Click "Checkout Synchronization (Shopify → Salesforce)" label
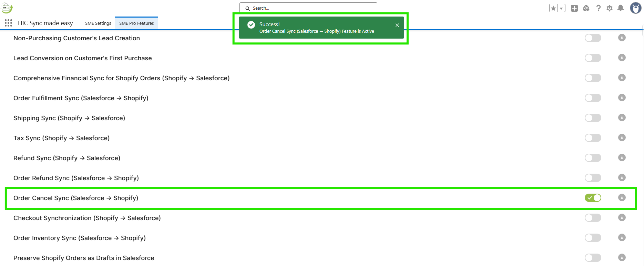This screenshot has height=266, width=644. (x=87, y=218)
